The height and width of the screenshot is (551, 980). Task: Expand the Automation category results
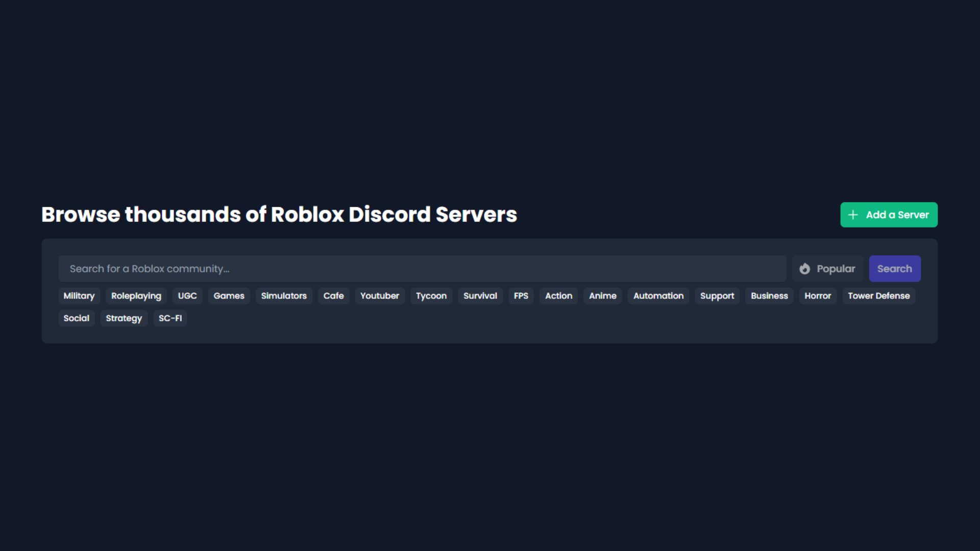(x=658, y=295)
